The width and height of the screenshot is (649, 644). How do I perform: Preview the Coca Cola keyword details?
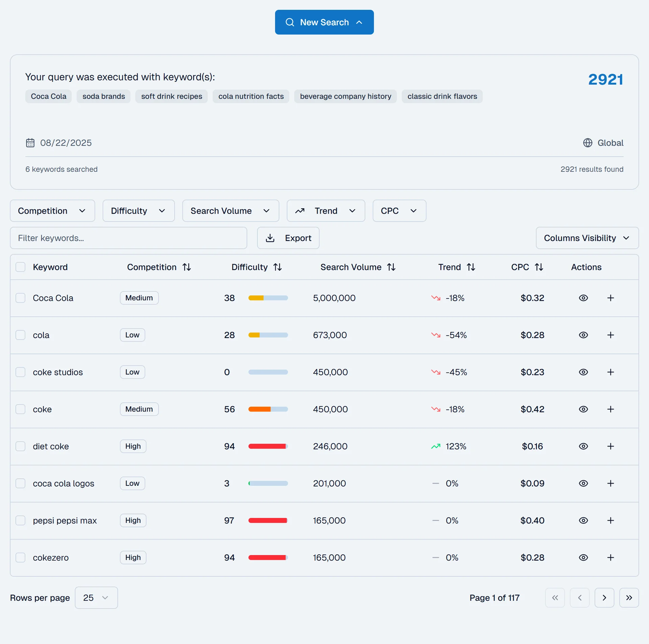[x=583, y=298]
